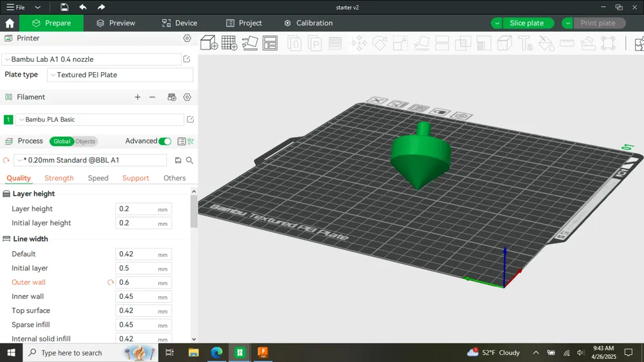Switch to the Calibration tab
This screenshot has height=362, width=644.
(308, 23)
